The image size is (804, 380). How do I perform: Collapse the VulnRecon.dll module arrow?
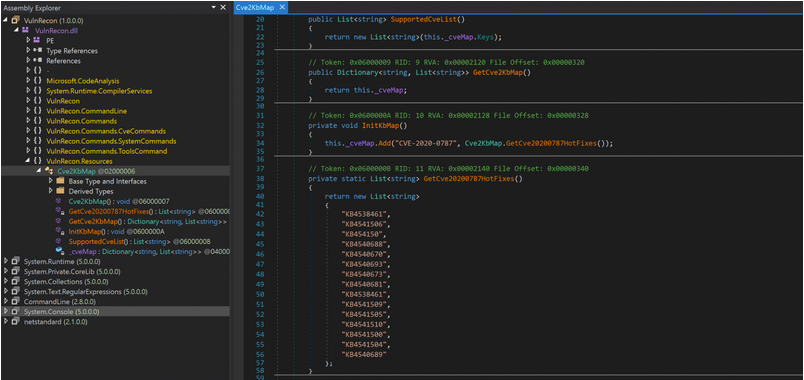tap(16, 31)
